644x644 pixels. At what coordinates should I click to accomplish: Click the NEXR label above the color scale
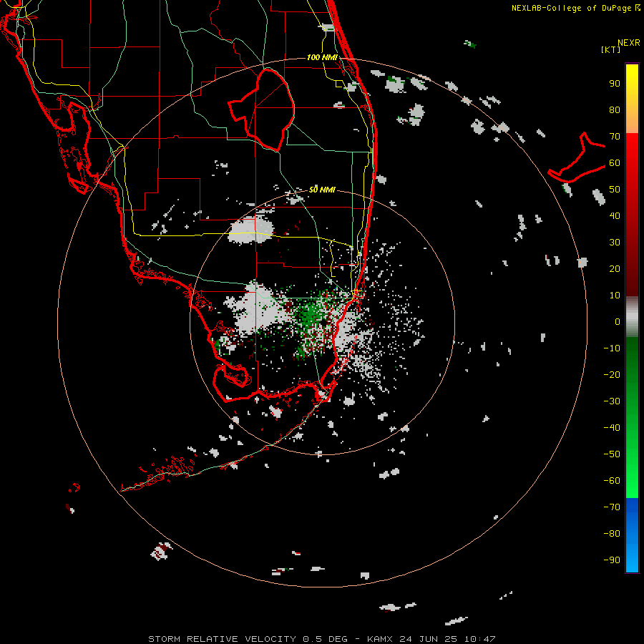point(629,43)
